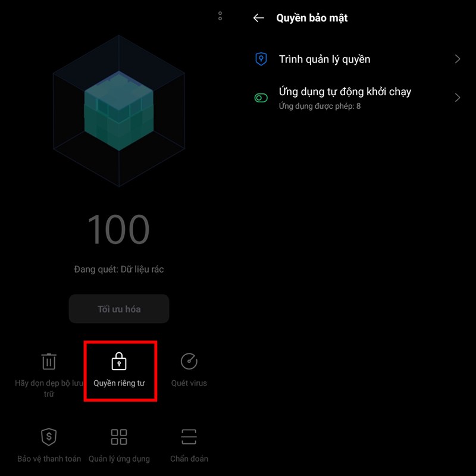Expand the Trình quản lý quyền chevron
The image size is (476, 476).
coord(458,59)
